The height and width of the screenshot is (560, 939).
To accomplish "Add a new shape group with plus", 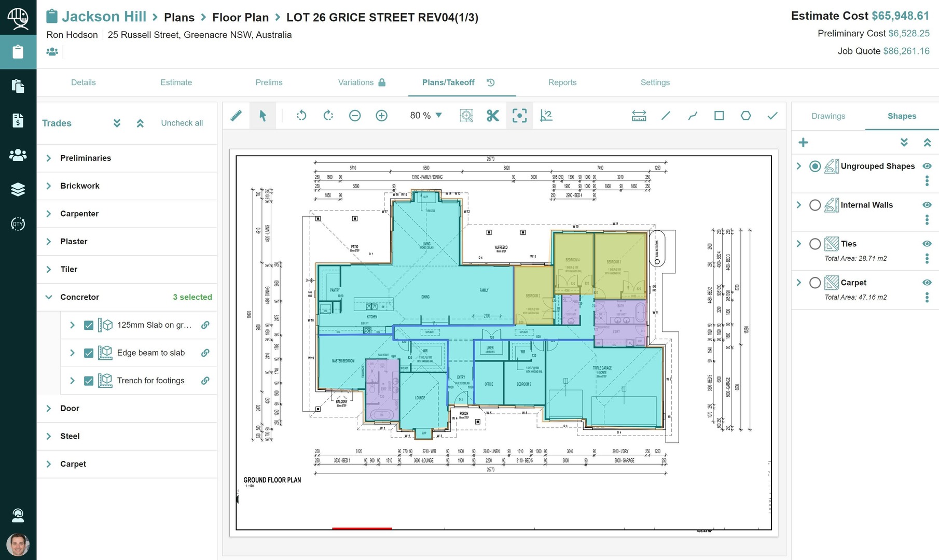I will (x=803, y=143).
